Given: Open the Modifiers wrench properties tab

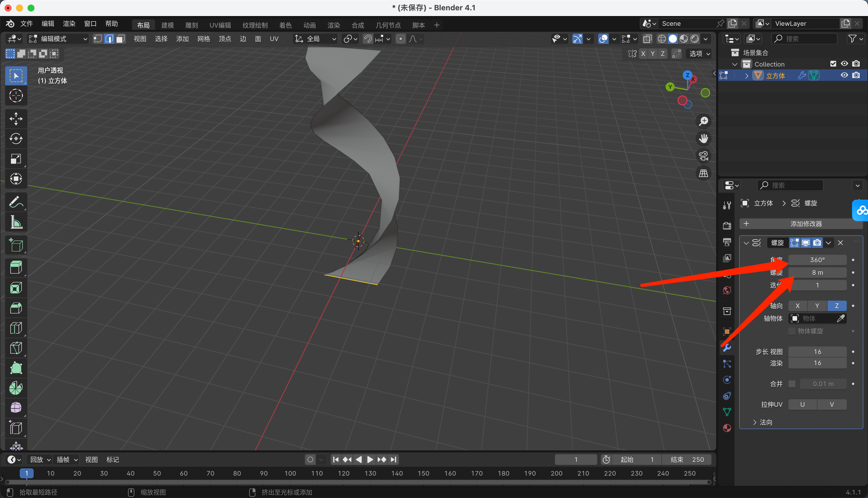Looking at the screenshot, I should pyautogui.click(x=727, y=347).
